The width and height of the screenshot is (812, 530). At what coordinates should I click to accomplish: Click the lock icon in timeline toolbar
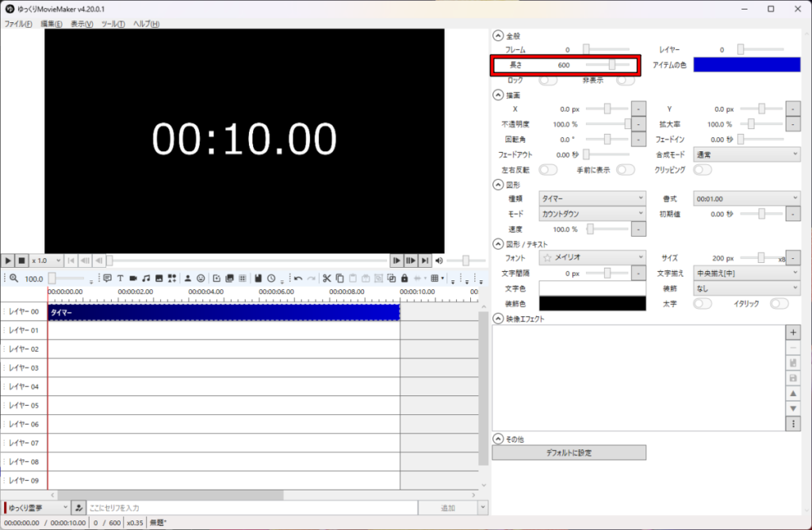404,278
